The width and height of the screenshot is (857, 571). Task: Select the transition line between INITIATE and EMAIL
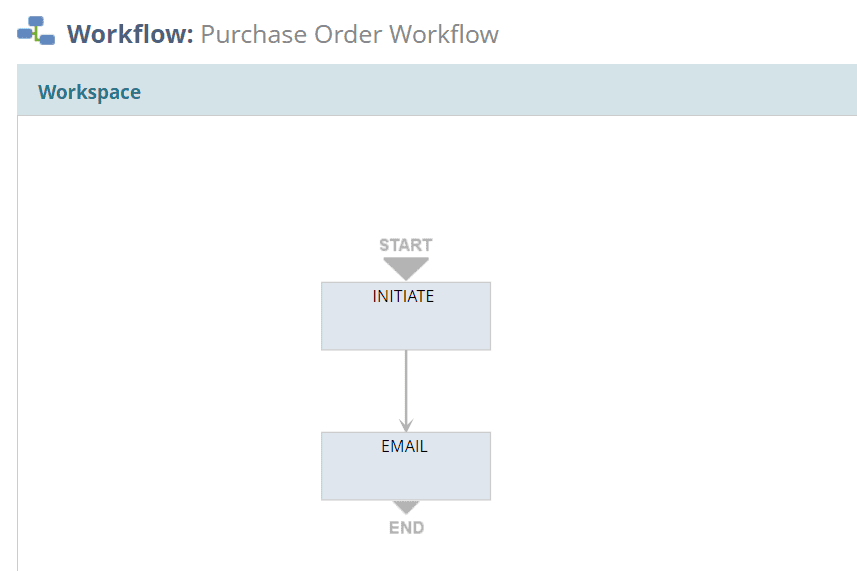click(406, 385)
